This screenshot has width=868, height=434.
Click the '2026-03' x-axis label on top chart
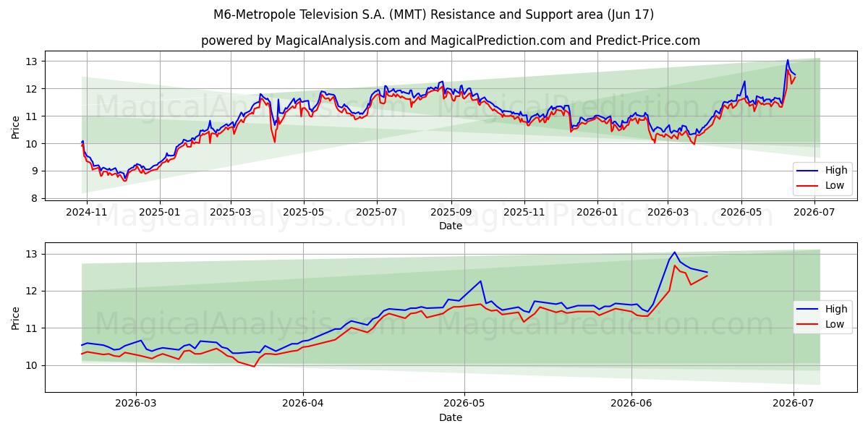click(x=668, y=213)
